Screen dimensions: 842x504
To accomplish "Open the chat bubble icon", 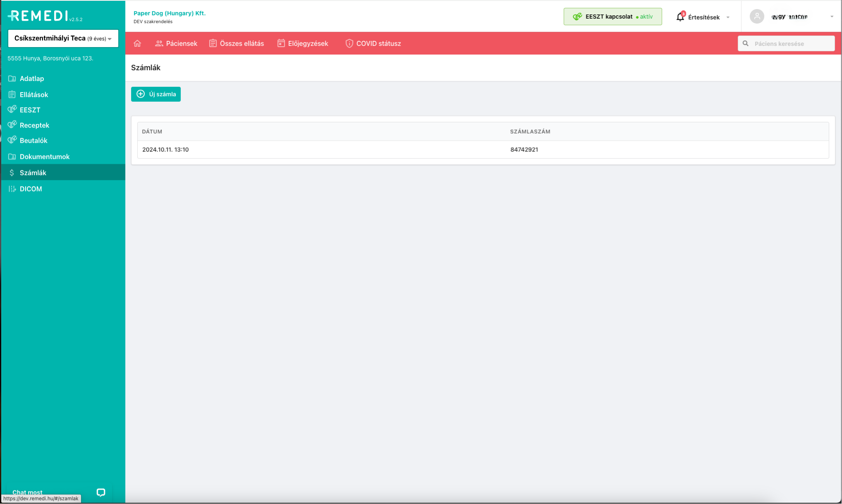I will point(101,492).
